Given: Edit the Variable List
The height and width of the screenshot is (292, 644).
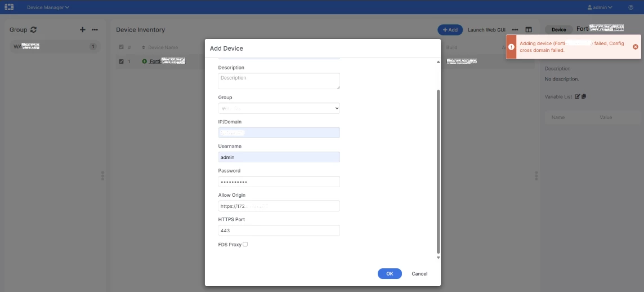Looking at the screenshot, I should pos(578,96).
